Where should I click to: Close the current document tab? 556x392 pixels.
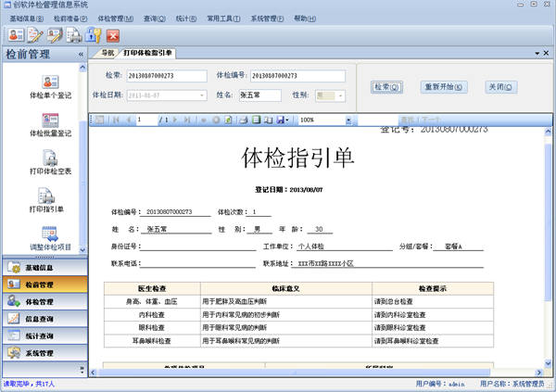(546, 53)
